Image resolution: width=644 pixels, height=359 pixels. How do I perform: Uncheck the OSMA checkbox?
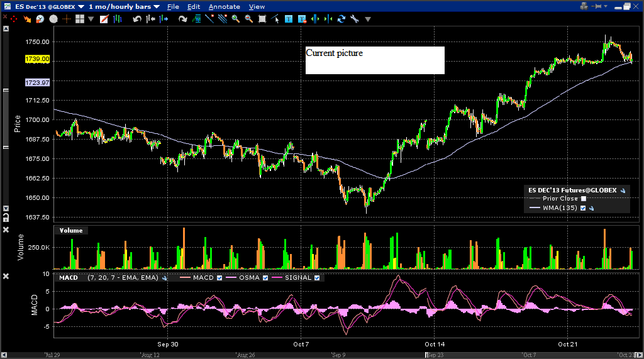pyautogui.click(x=265, y=278)
